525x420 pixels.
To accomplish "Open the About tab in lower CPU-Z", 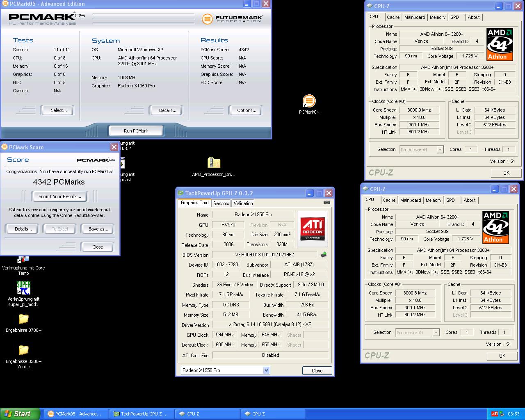I will [x=470, y=200].
